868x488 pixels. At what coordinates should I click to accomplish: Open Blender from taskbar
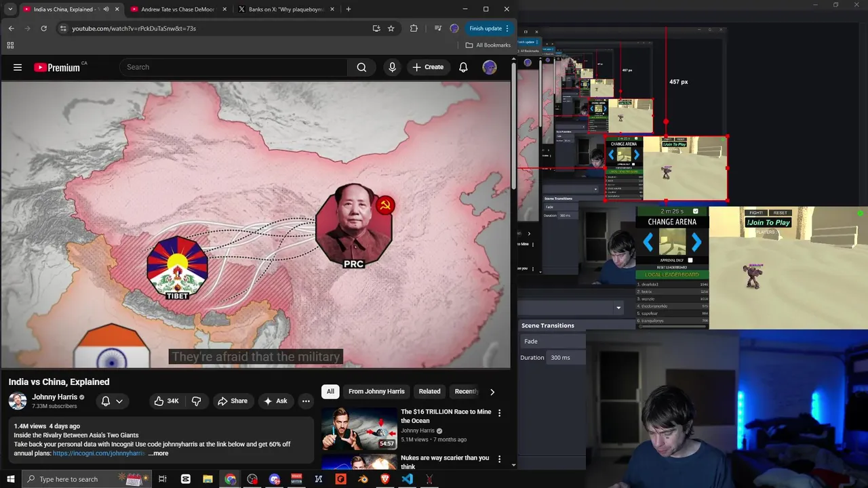pos(363,479)
